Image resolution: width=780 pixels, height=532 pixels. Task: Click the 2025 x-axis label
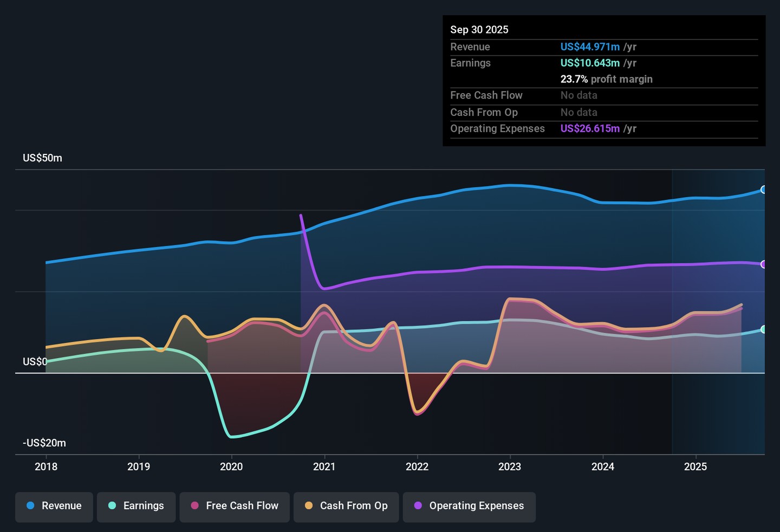[695, 466]
